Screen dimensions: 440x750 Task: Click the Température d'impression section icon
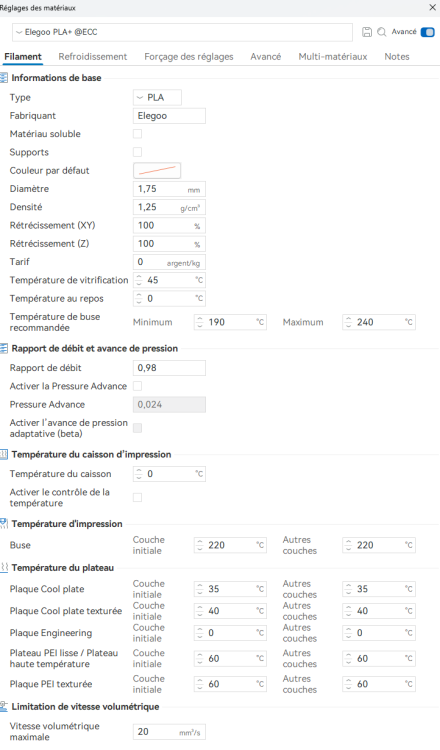click(x=4, y=524)
